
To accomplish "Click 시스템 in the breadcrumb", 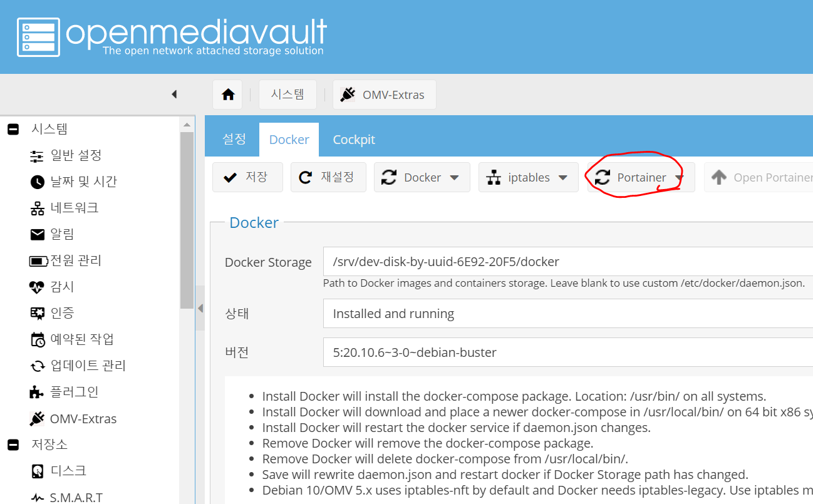I will point(287,95).
